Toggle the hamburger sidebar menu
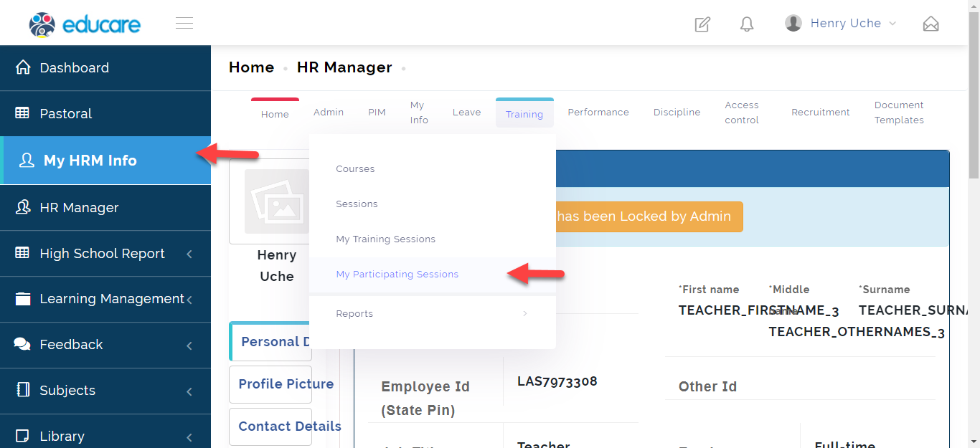Image resolution: width=980 pixels, height=448 pixels. pyautogui.click(x=184, y=24)
